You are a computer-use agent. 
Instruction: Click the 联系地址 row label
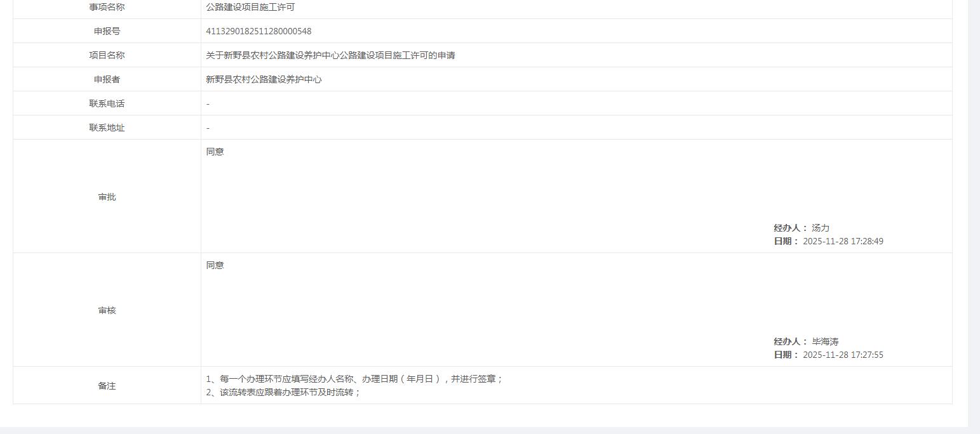[x=107, y=128]
